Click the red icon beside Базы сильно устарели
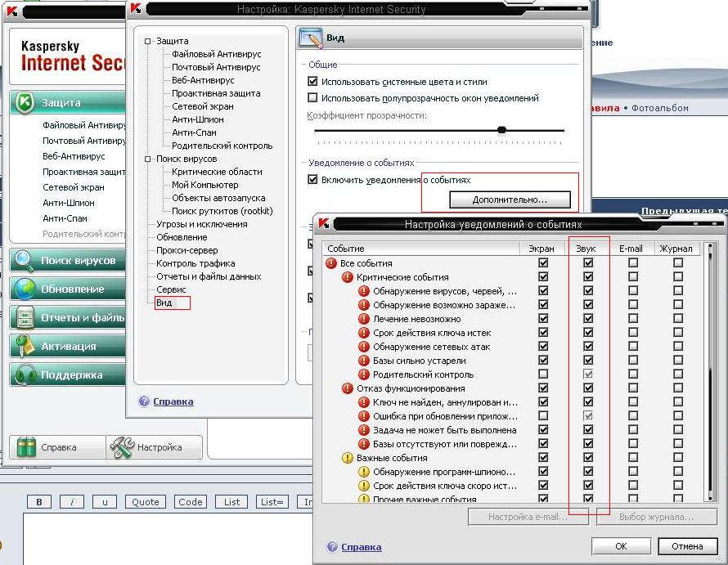The width and height of the screenshot is (728, 565). pyautogui.click(x=363, y=361)
